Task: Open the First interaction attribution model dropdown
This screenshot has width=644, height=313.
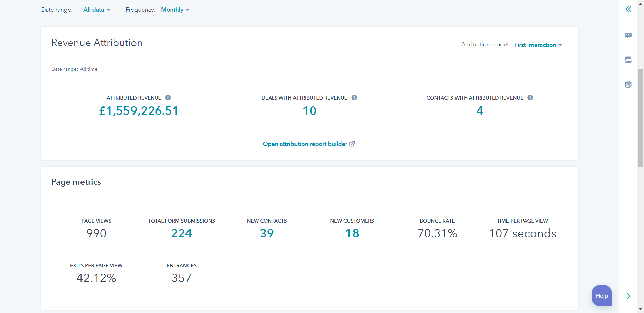Action: [538, 45]
